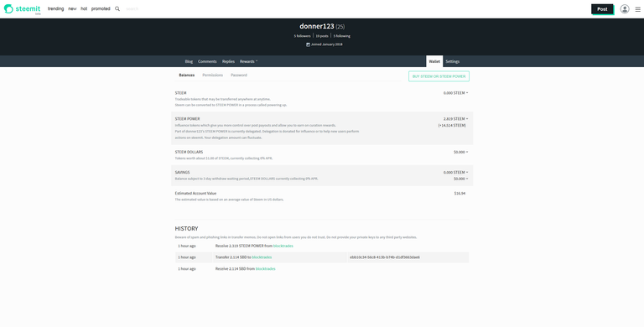
Task: Go to new posts
Action: click(72, 8)
